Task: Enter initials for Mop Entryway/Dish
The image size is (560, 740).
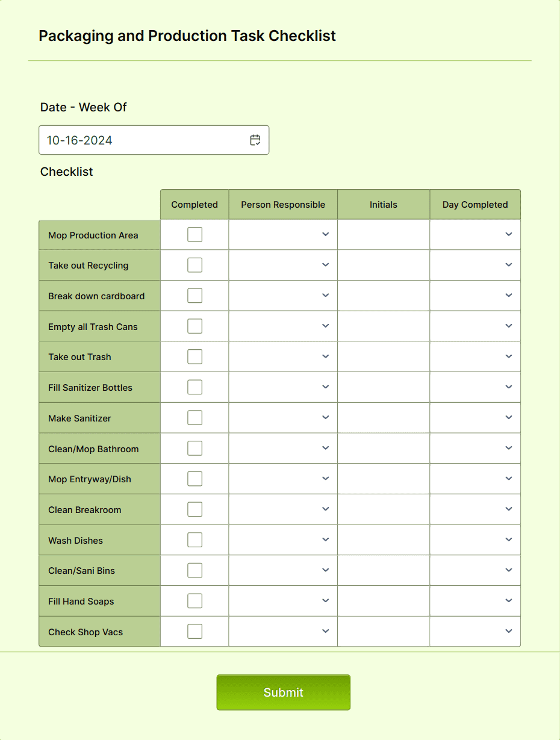Action: click(x=383, y=479)
